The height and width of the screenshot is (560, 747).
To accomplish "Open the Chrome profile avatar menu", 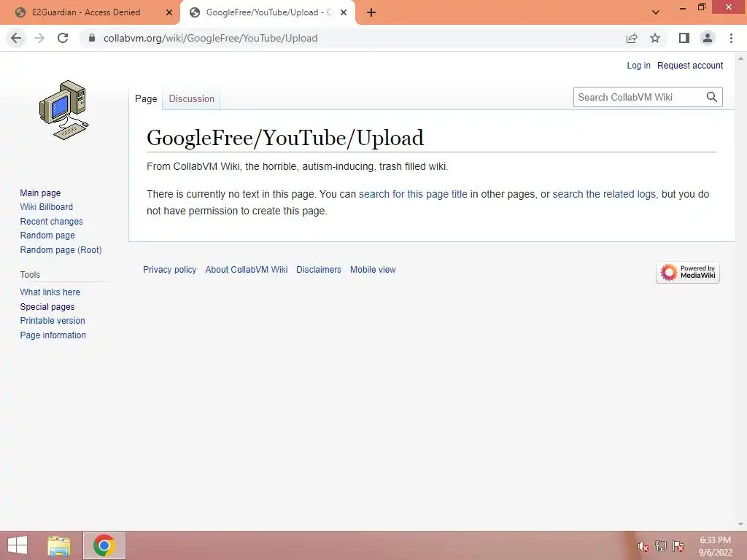I will pos(708,38).
